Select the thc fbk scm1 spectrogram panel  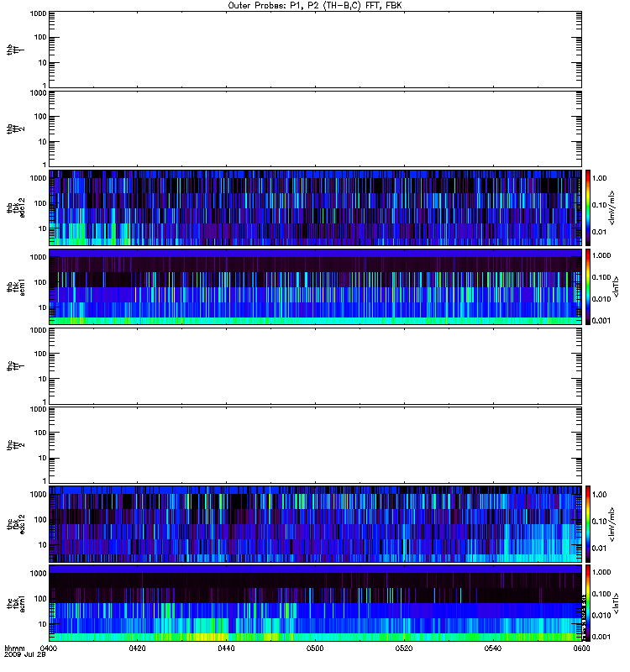pos(315,603)
